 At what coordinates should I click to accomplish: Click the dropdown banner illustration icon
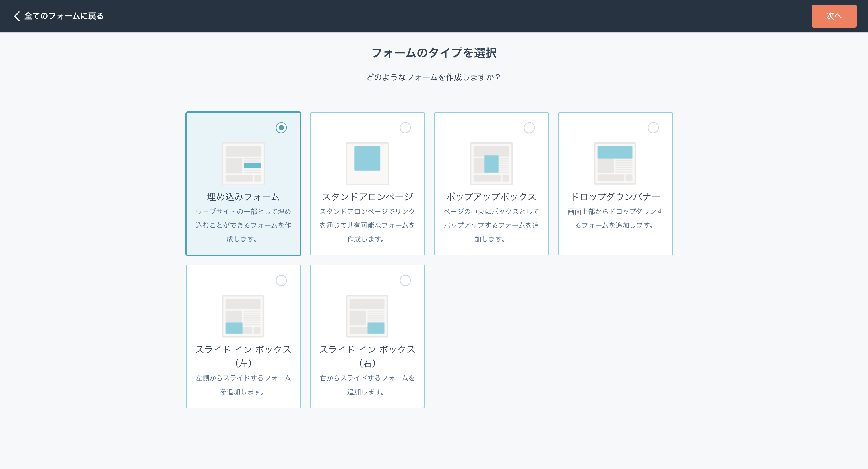[615, 164]
